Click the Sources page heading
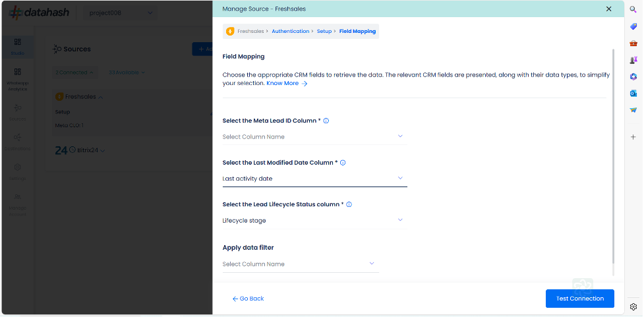 (x=77, y=49)
